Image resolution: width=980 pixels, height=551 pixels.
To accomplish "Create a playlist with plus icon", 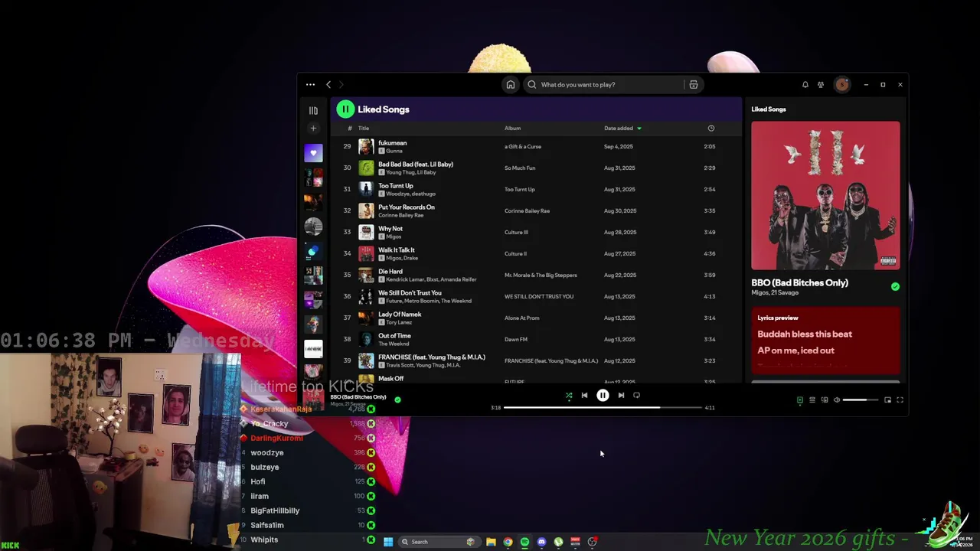I will (x=313, y=129).
